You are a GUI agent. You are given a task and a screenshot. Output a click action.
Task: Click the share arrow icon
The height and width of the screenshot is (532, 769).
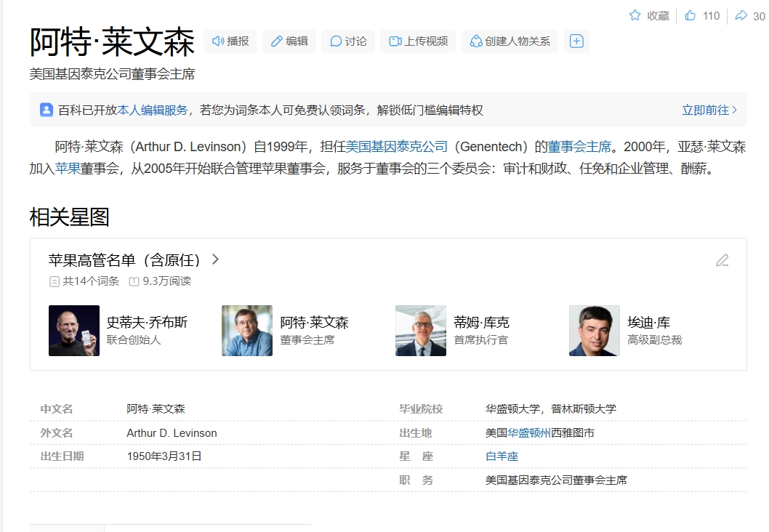tap(741, 15)
